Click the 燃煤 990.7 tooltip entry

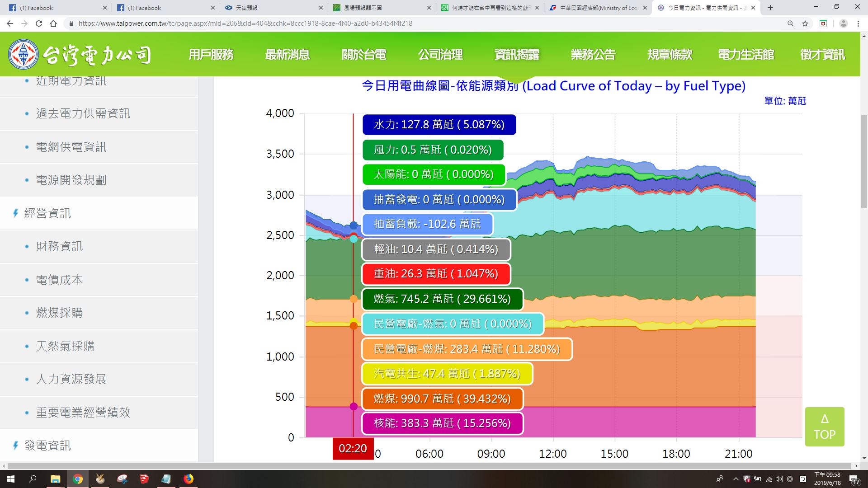[x=443, y=399]
